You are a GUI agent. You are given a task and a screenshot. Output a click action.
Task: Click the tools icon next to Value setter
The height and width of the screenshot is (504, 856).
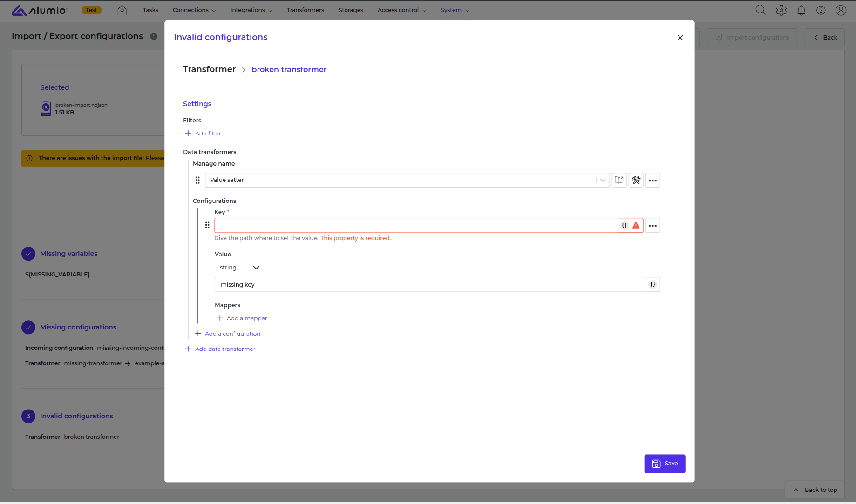pyautogui.click(x=636, y=180)
